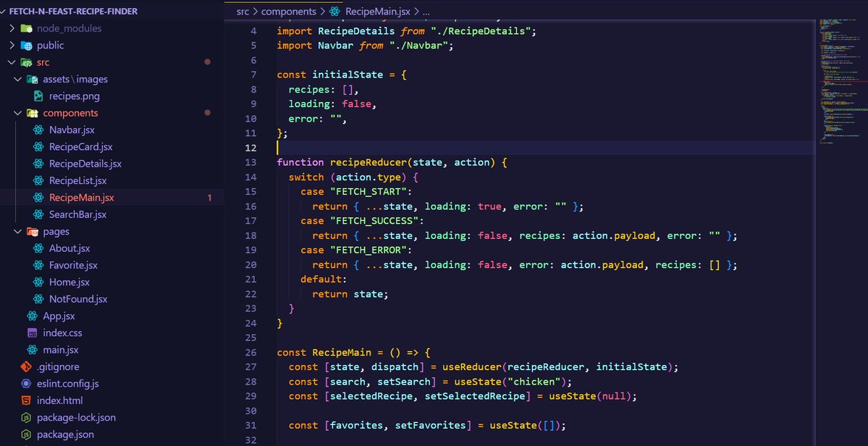Click the React icon beside App.jsx

coord(32,316)
